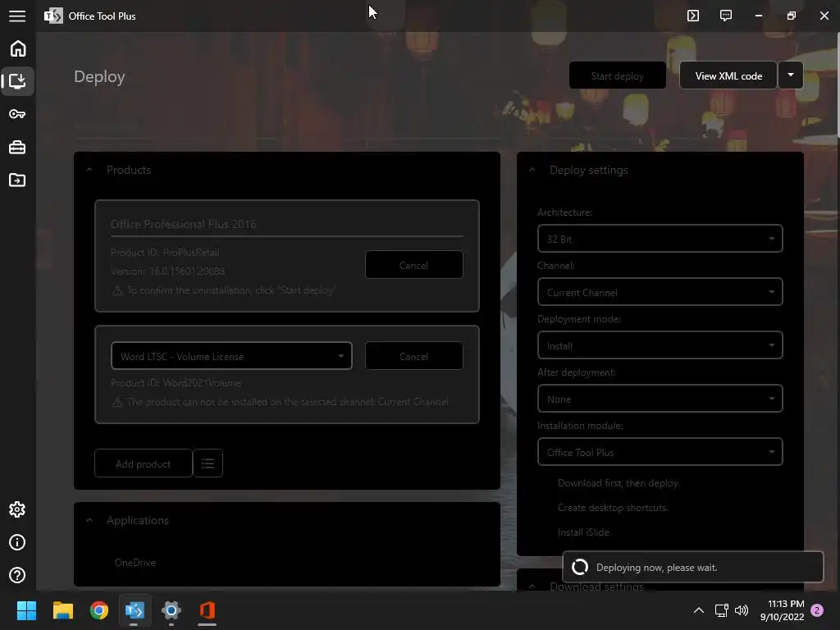Click Product ID: ProPlusRetail text
840x630 pixels.
coord(165,253)
